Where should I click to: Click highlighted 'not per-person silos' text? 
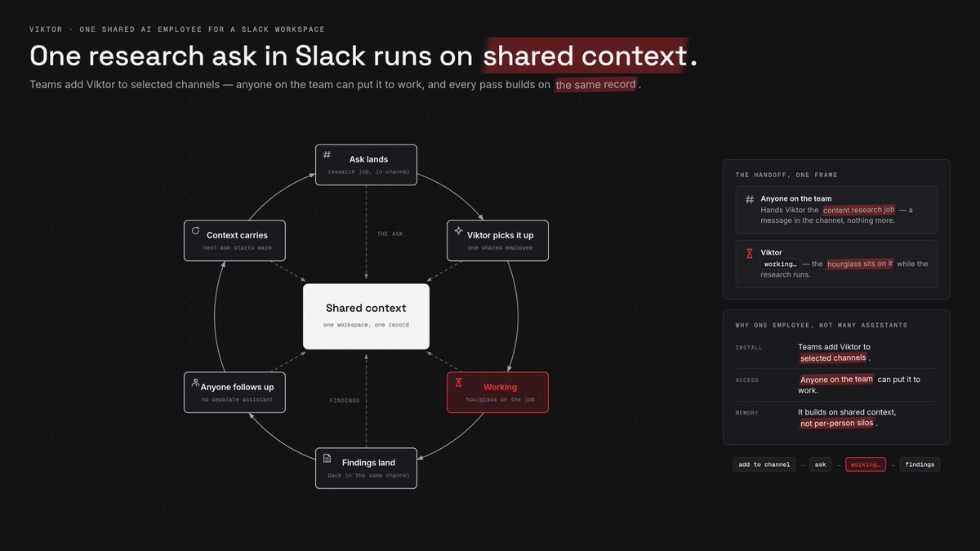click(x=839, y=423)
